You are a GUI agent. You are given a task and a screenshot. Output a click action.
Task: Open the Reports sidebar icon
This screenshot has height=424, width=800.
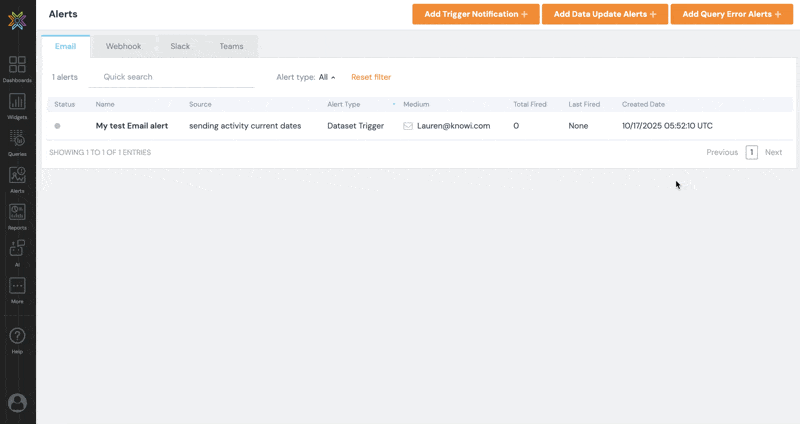(x=17, y=215)
